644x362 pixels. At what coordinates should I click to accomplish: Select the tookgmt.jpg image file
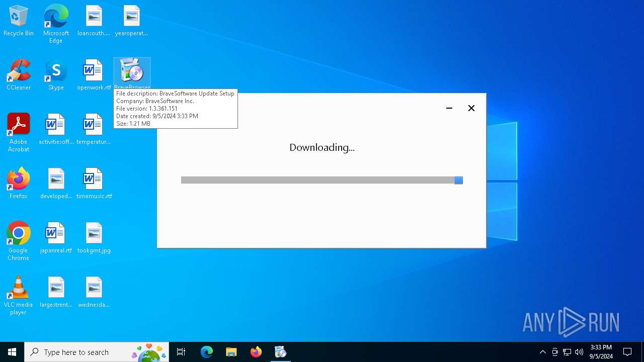94,238
